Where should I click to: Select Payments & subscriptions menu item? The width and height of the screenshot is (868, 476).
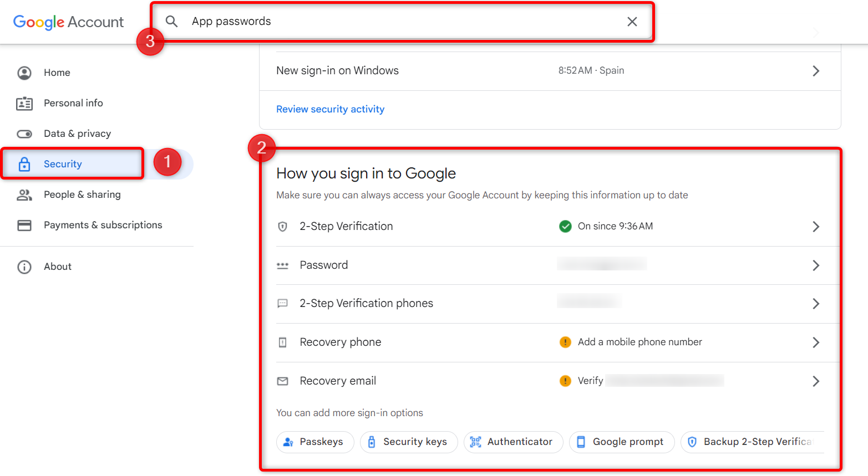tap(103, 225)
